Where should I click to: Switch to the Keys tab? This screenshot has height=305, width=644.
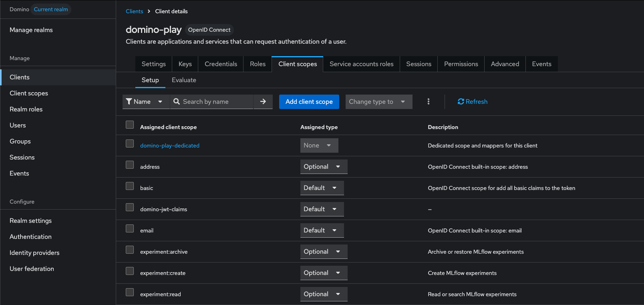(185, 64)
